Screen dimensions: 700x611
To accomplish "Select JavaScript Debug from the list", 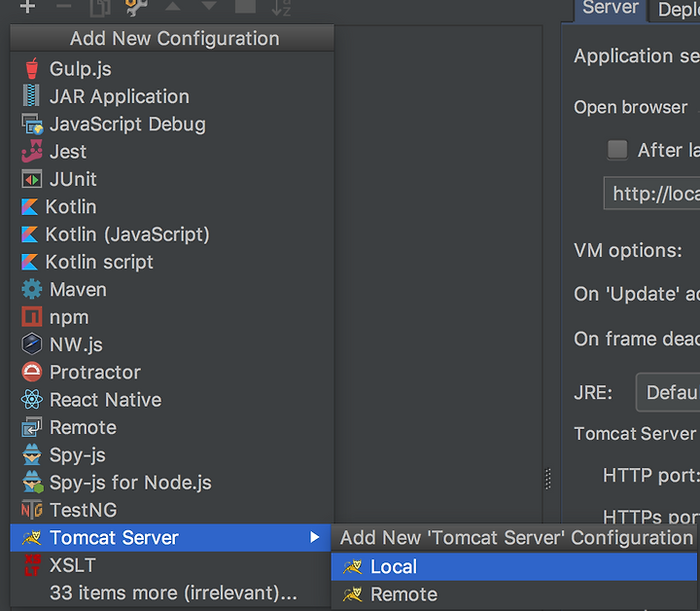I will 172,125.
